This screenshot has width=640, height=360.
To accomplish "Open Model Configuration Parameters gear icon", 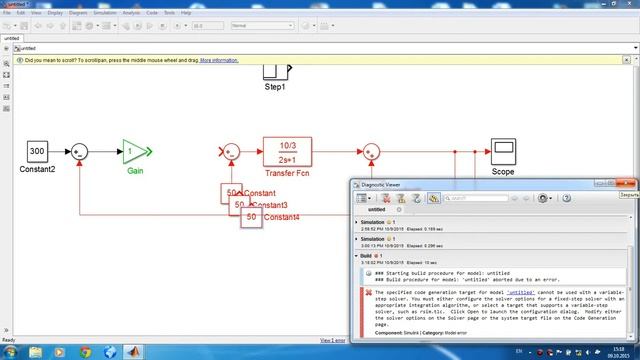I will coord(89,26).
